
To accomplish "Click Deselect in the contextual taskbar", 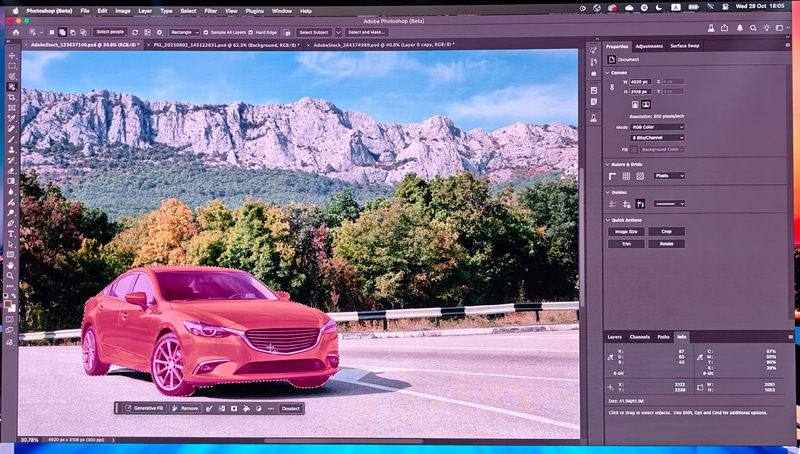I will point(290,408).
